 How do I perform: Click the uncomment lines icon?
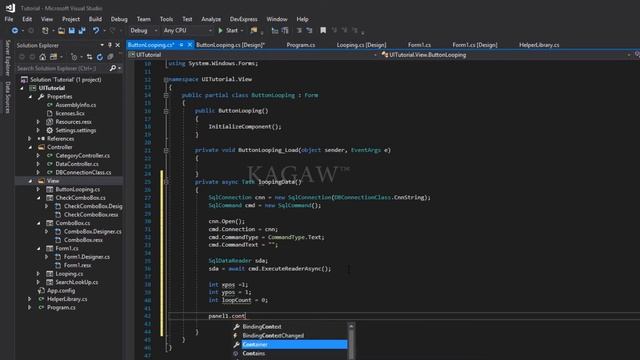coord(309,31)
